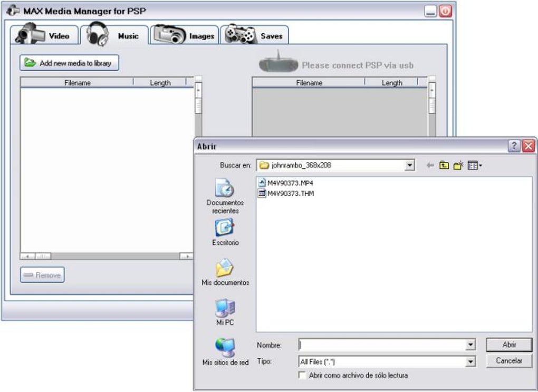
Task: Sort library list by Filename column
Action: [77, 83]
